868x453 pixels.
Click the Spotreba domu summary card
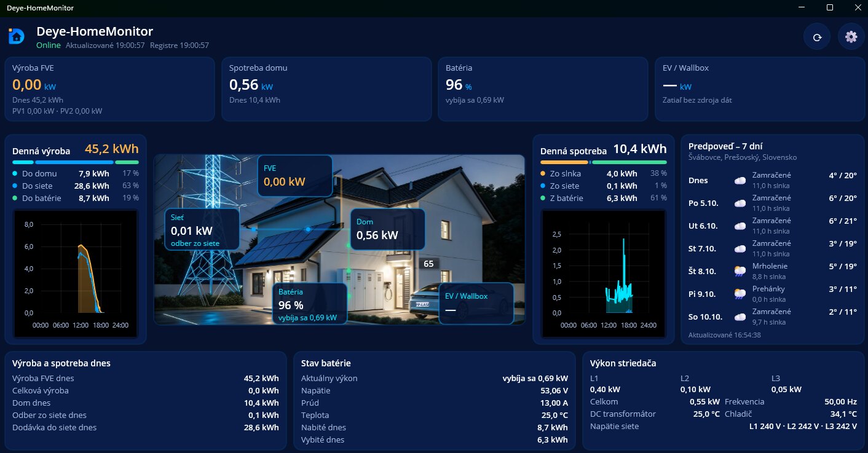click(326, 89)
